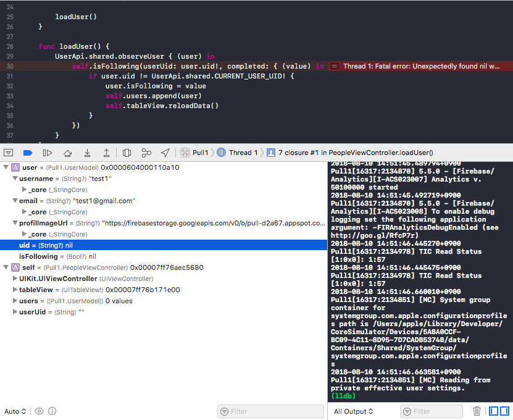
Task: Toggle the variables view pane button
Action: [494, 411]
